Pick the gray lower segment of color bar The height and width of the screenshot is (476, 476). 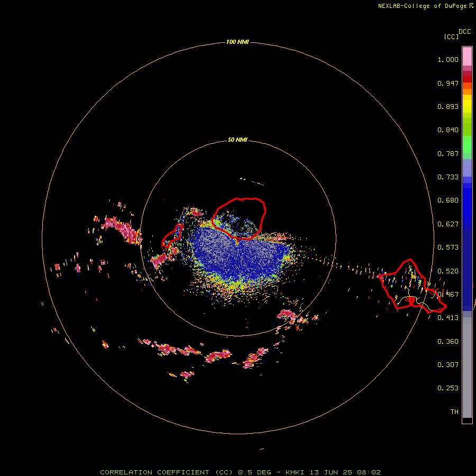467,368
